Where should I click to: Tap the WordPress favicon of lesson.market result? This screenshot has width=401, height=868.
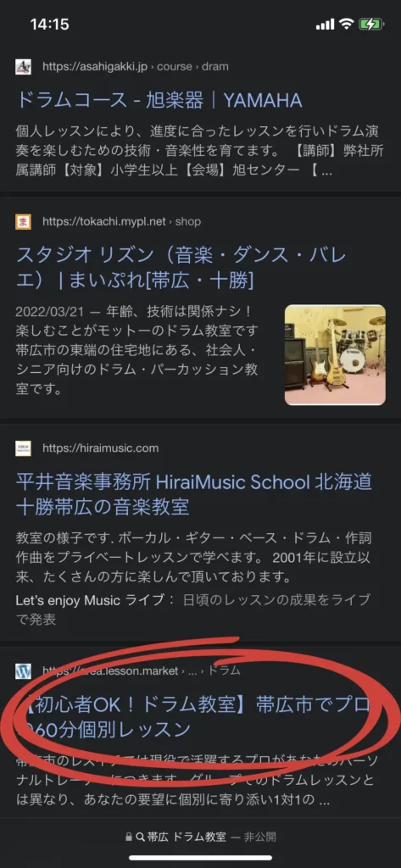click(x=23, y=670)
